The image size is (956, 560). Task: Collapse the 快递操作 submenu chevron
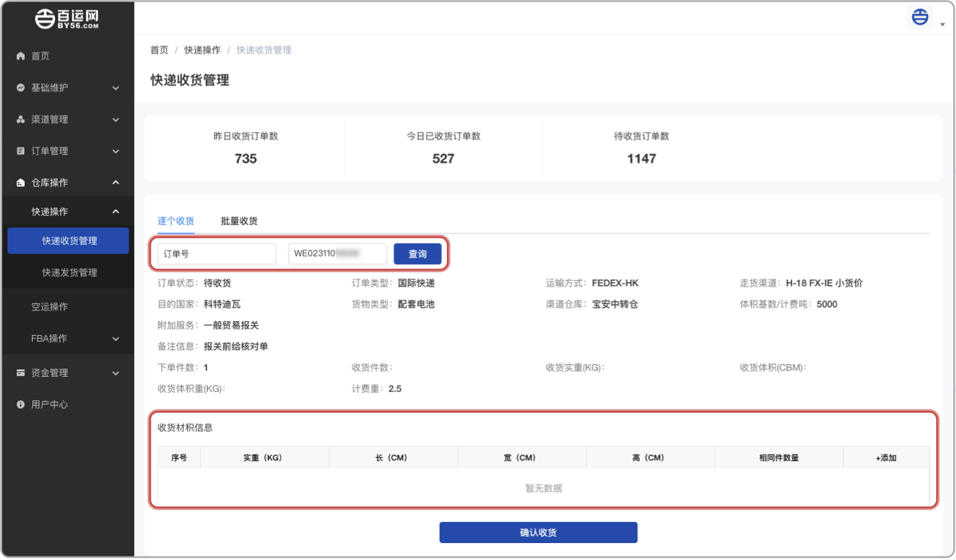coord(116,212)
